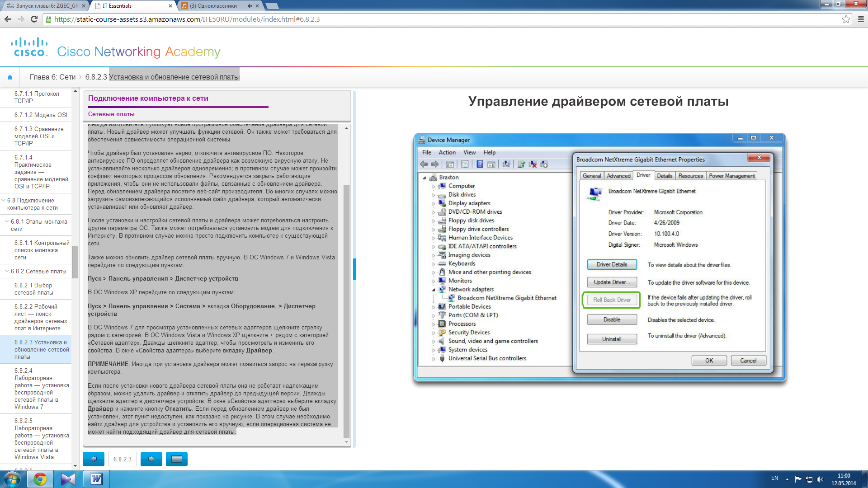Image resolution: width=868 pixels, height=488 pixels.
Task: Click the Power Management tab in the figure
Action: click(x=731, y=176)
